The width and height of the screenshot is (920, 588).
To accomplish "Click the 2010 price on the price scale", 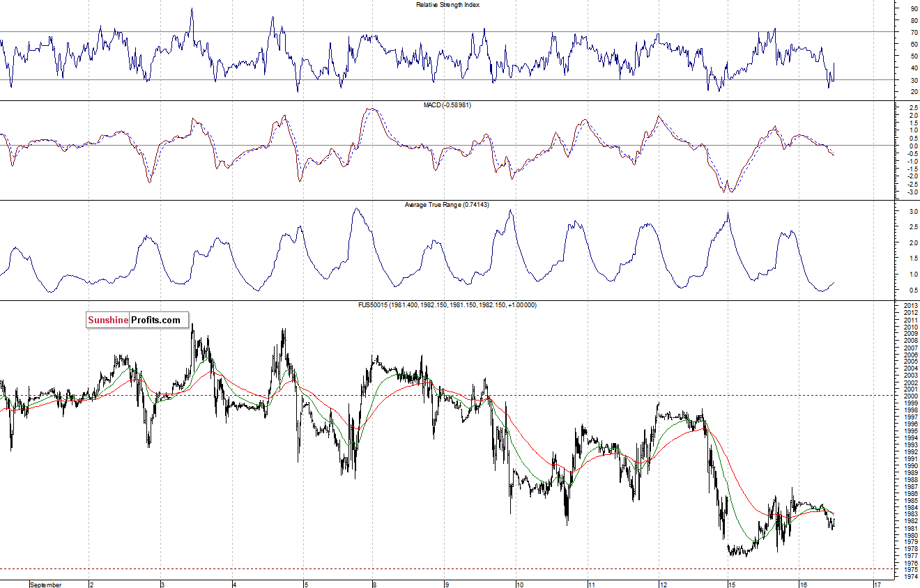I will (x=910, y=327).
